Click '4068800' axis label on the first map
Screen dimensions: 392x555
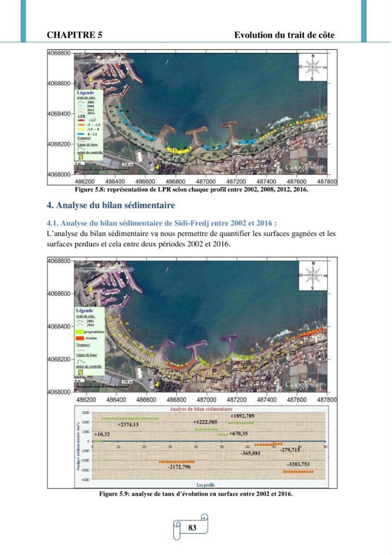coord(59,53)
